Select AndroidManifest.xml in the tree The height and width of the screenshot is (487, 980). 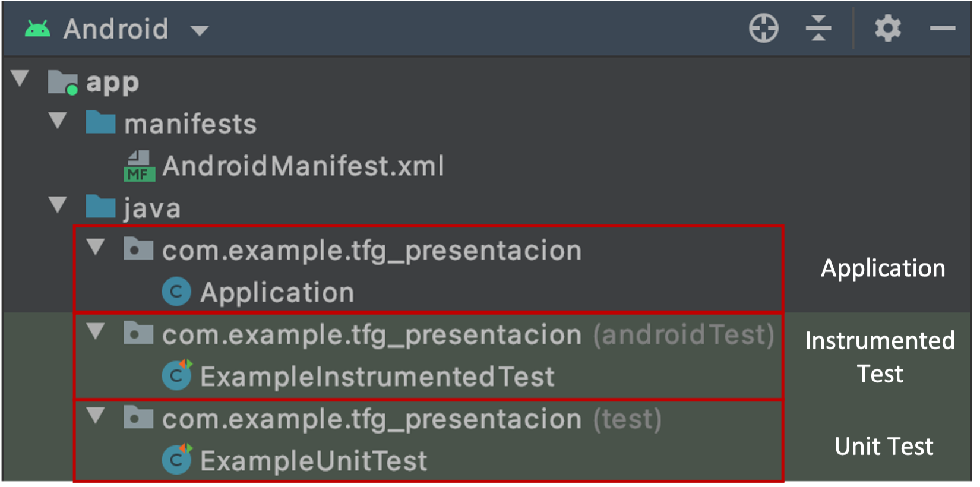303,166
